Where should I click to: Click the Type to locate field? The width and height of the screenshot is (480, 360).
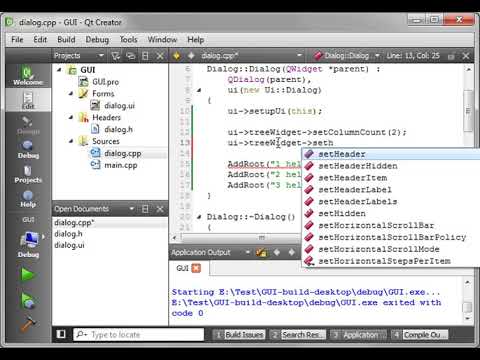pos(138,334)
